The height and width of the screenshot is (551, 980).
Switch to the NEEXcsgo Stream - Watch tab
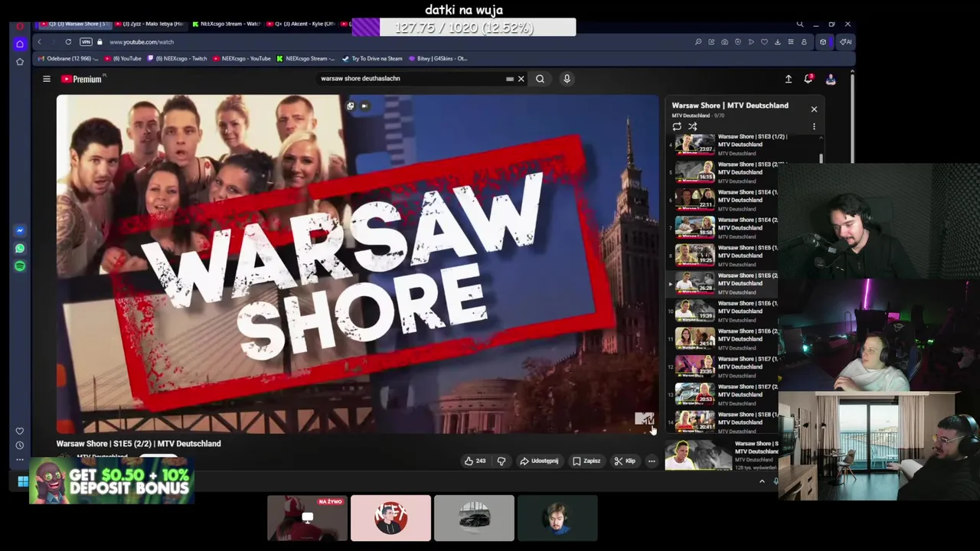[x=226, y=24]
